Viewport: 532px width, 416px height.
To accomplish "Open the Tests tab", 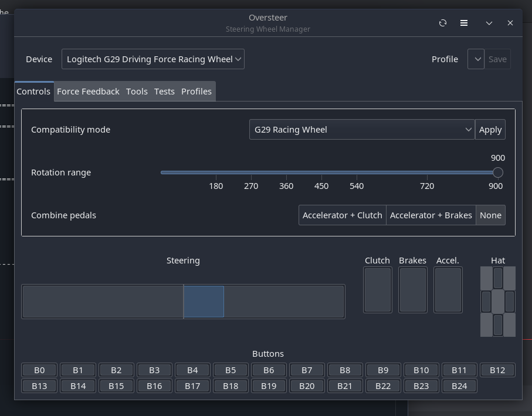I will click(164, 92).
